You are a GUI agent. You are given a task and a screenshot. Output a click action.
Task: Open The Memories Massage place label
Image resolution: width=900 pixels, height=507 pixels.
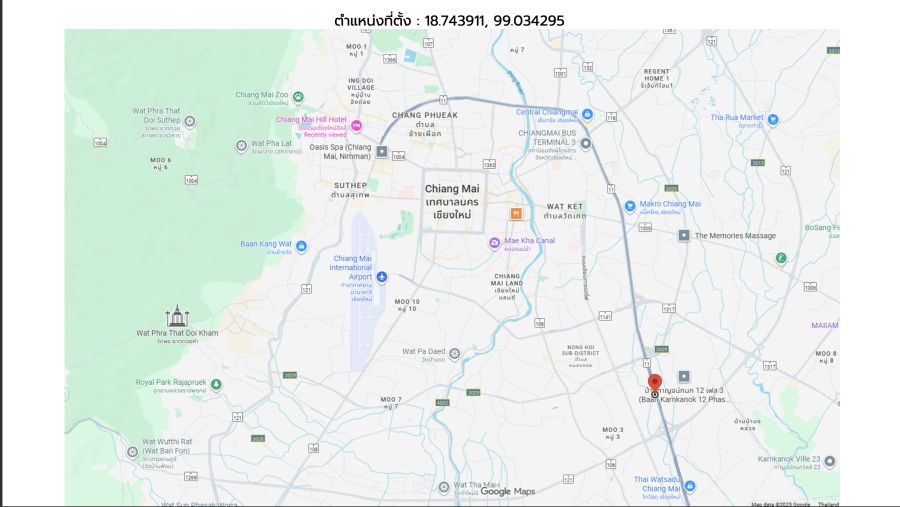pos(735,235)
